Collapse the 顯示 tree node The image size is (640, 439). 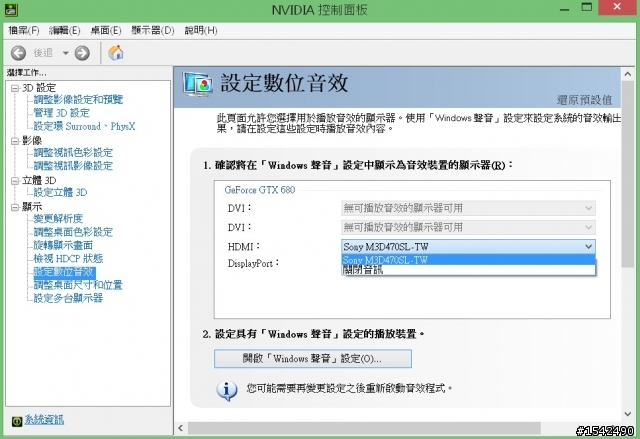click(15, 207)
